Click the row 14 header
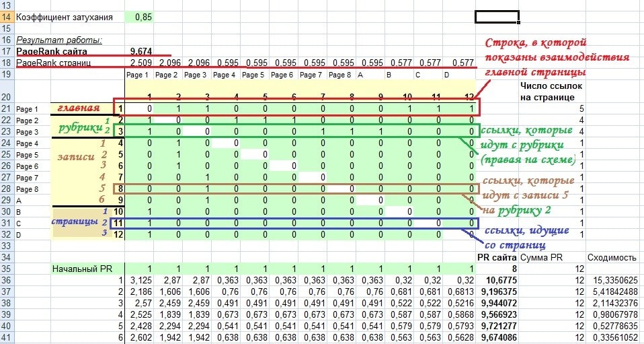 (x=7, y=18)
